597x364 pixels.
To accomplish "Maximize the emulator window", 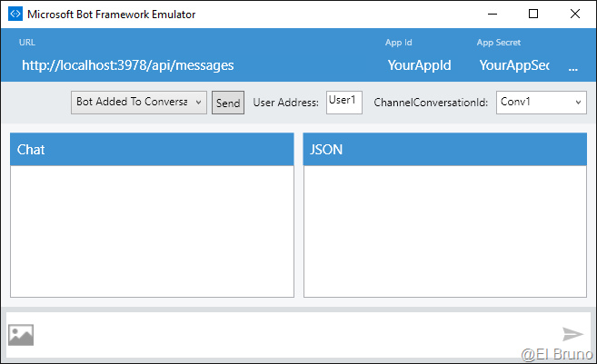I will click(533, 14).
